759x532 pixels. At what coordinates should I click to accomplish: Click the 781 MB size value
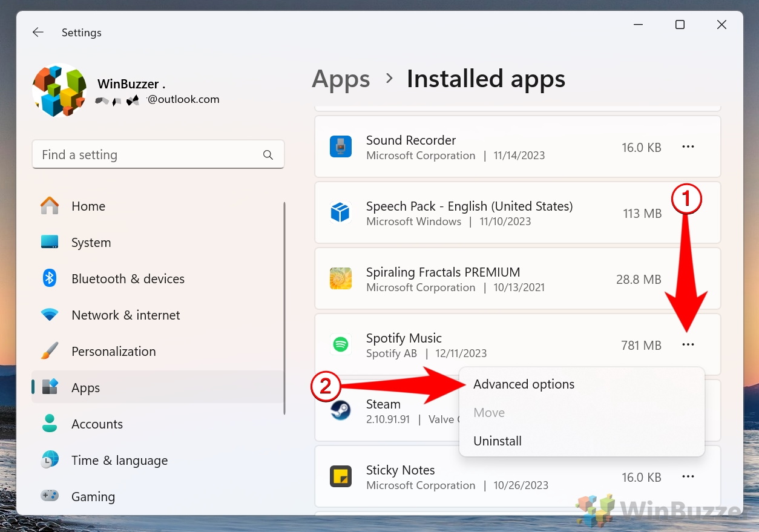click(641, 345)
